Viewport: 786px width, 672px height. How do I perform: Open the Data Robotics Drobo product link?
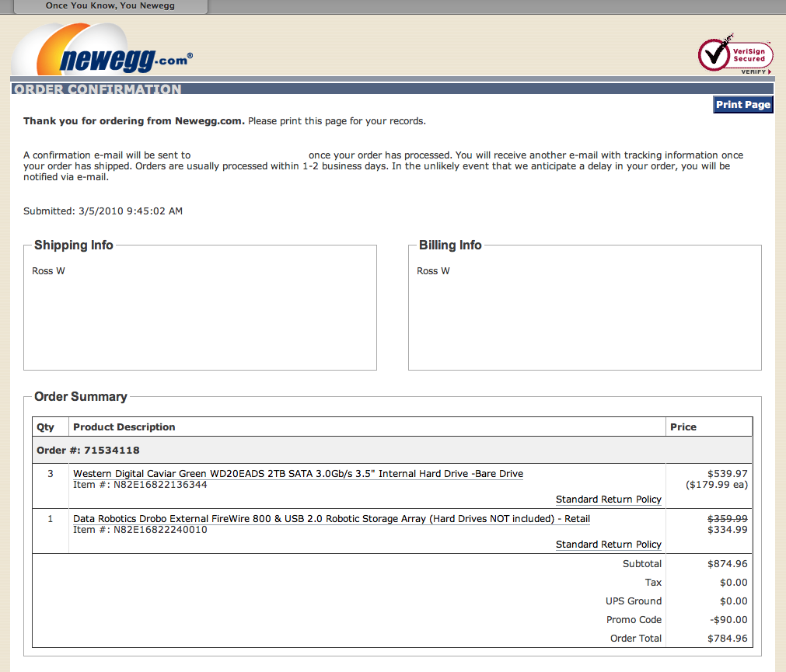point(331,519)
